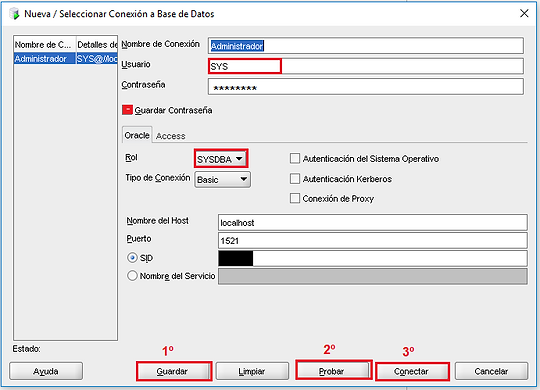This screenshot has width=540, height=390.
Task: Open the Rol dropdown showing SYSDBA
Action: [x=221, y=159]
